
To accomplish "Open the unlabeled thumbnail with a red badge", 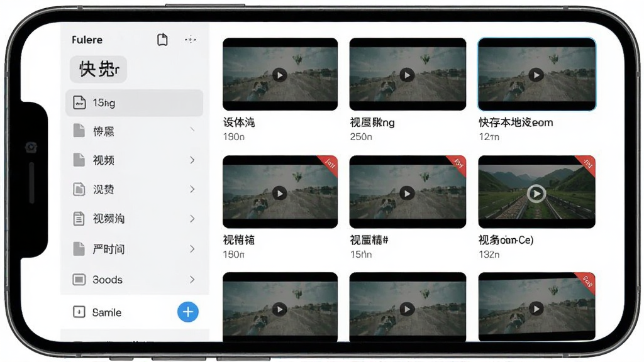I will (x=537, y=307).
